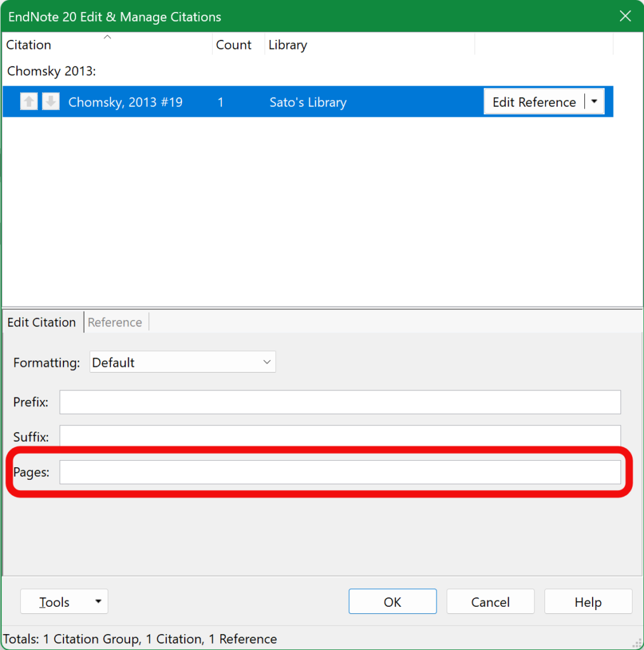Screen dimensions: 644x650
Task: Expand the Formatting dropdown set to Default
Action: [183, 362]
